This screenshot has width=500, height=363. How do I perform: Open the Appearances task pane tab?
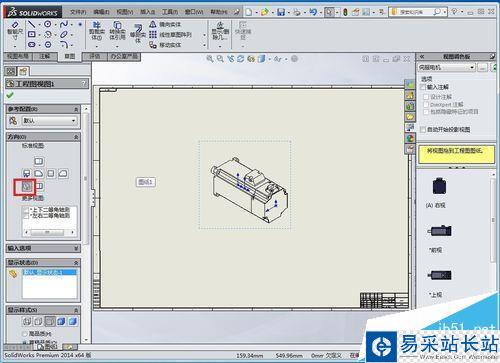(x=410, y=138)
